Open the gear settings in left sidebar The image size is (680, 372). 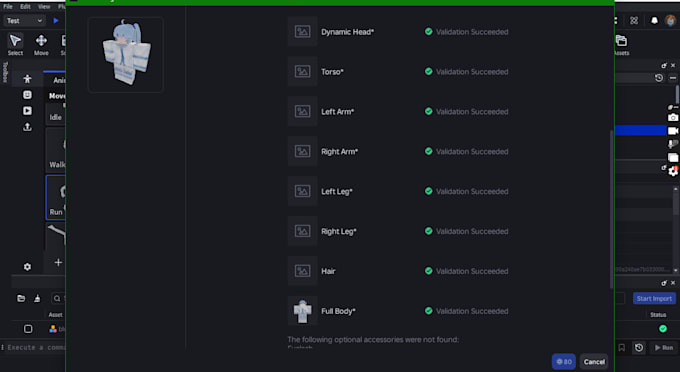(27, 267)
